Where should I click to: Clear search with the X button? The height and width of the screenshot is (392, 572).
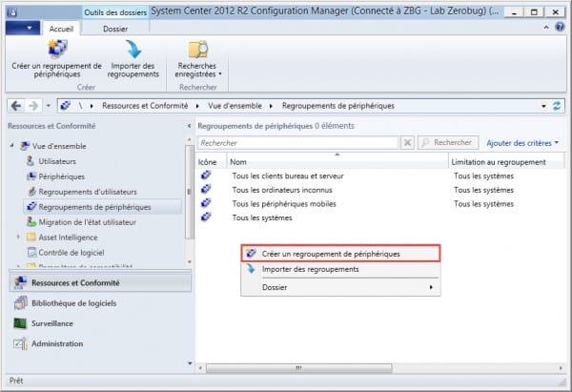(x=407, y=143)
